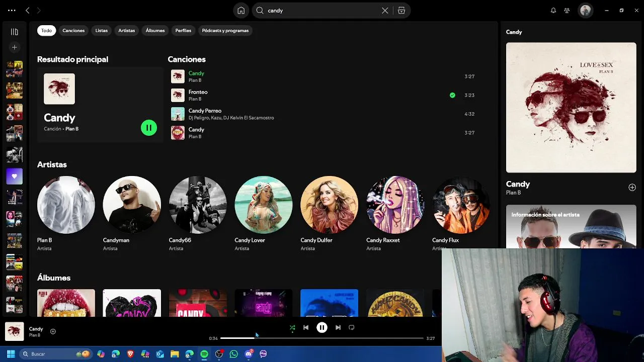Screen dimensions: 644x362
Task: Select the Todo filter chip
Action: click(46, 31)
